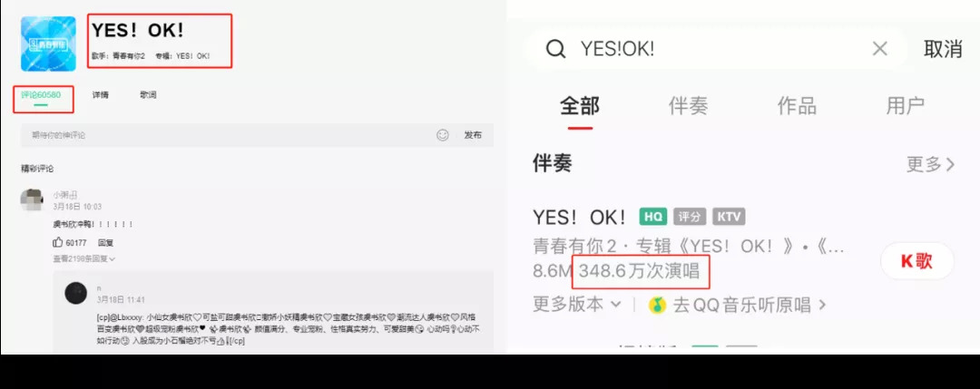Click the emoji smiley icon in comment box
The width and height of the screenshot is (980, 389).
coord(443,135)
